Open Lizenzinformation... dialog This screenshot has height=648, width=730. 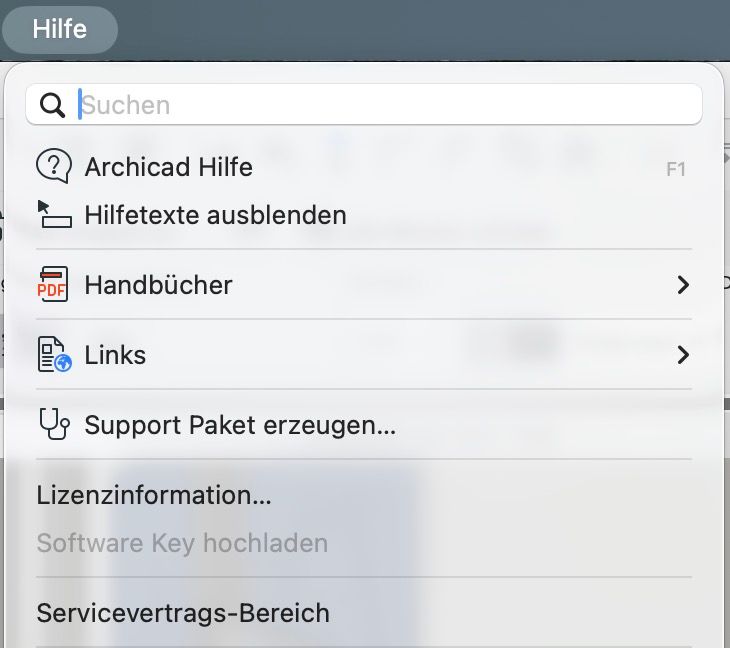click(x=154, y=495)
